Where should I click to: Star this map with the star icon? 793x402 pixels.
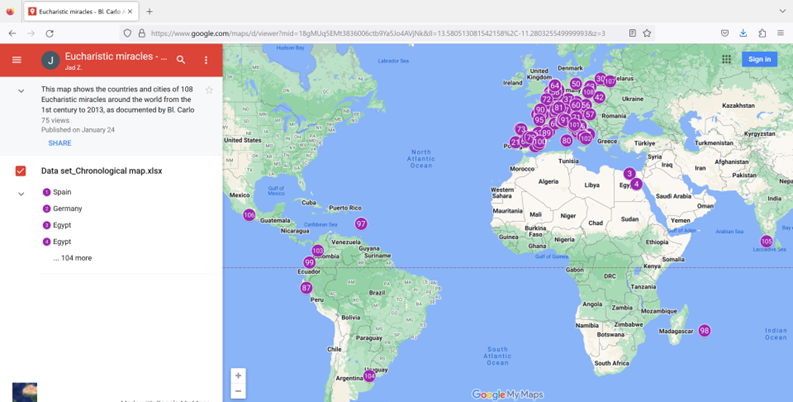point(209,90)
